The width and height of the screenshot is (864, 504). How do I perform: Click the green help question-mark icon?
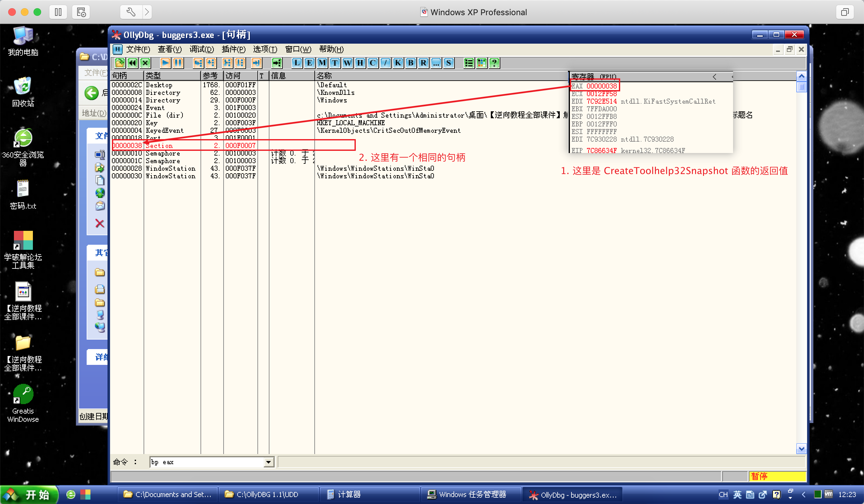click(x=494, y=63)
